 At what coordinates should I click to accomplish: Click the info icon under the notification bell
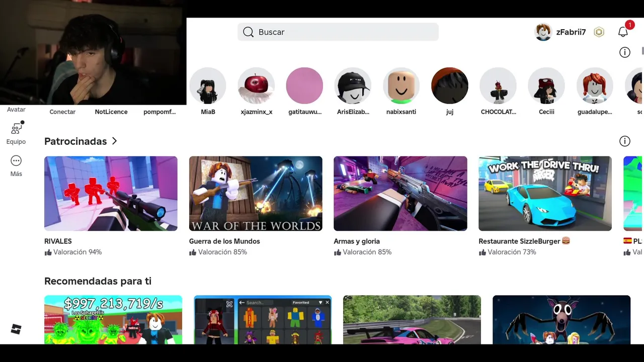(x=625, y=52)
